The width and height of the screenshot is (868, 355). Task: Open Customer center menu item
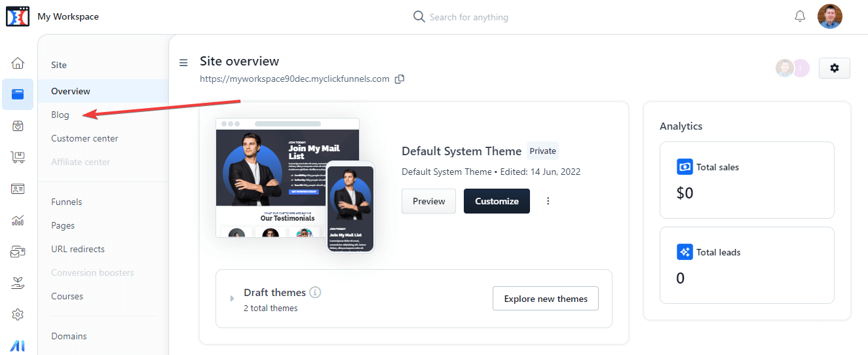[85, 138]
